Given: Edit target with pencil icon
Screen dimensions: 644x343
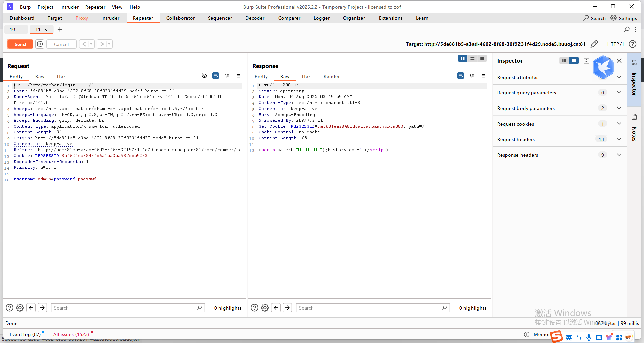Looking at the screenshot, I should [594, 44].
